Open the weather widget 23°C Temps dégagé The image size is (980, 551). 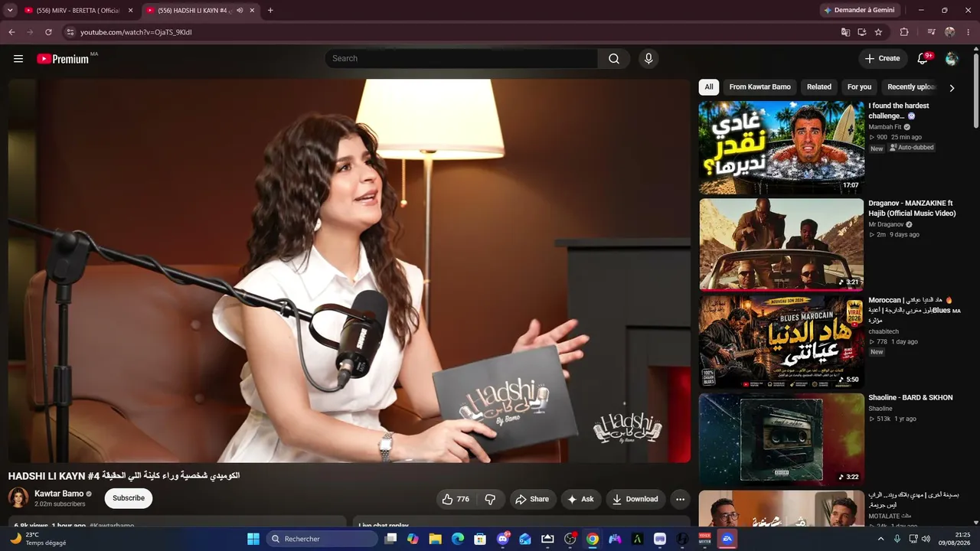tap(38, 540)
